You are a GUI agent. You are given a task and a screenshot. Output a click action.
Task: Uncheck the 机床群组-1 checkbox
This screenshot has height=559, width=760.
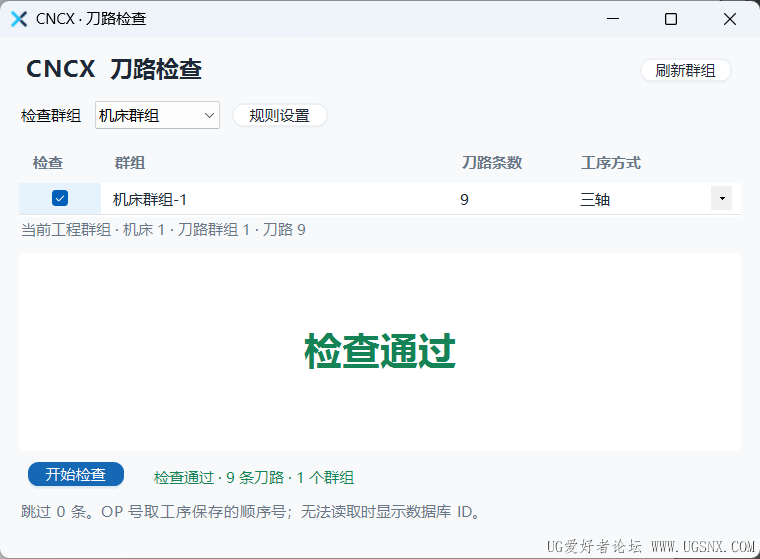[x=60, y=198]
